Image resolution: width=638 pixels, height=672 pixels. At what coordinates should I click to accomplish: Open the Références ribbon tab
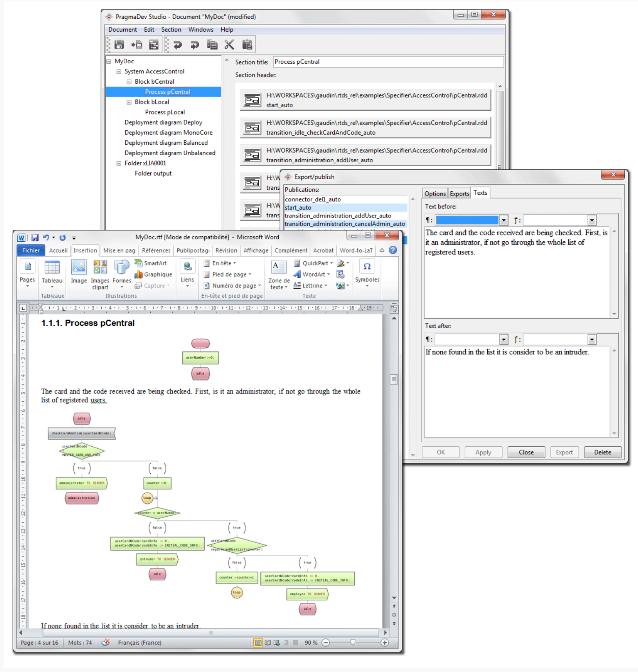click(156, 250)
